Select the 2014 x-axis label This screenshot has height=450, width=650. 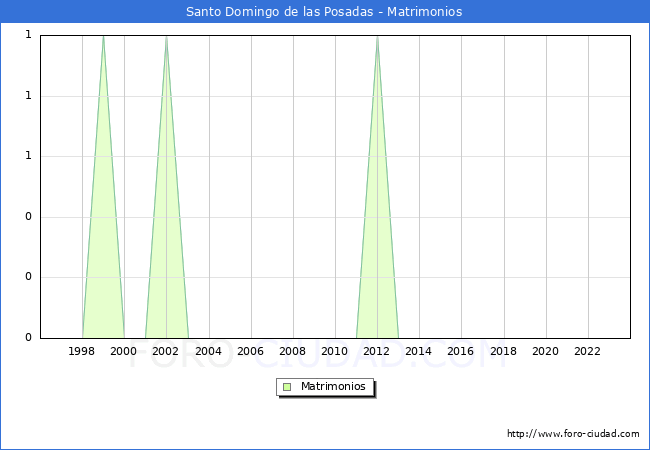419,351
